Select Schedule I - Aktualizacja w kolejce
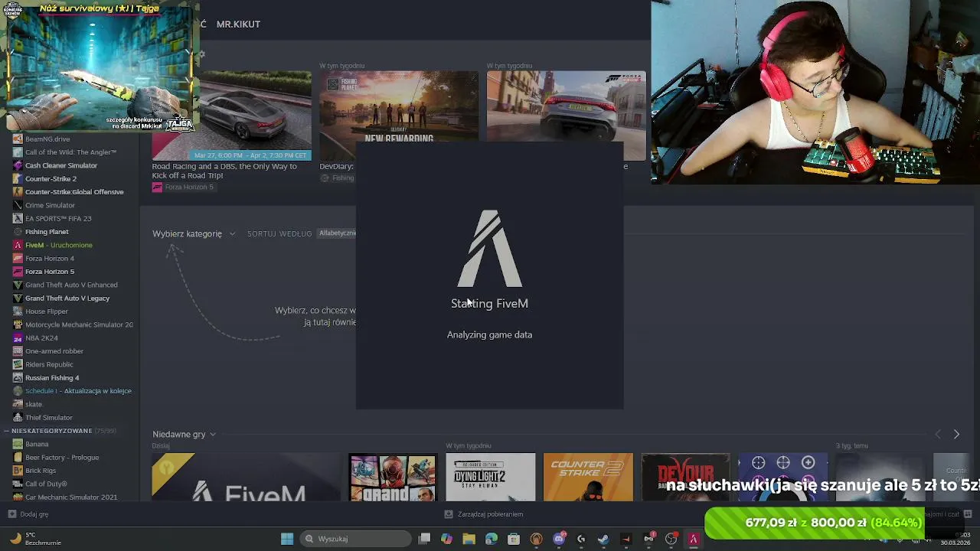Screen dimensions: 980x551 coord(73,391)
